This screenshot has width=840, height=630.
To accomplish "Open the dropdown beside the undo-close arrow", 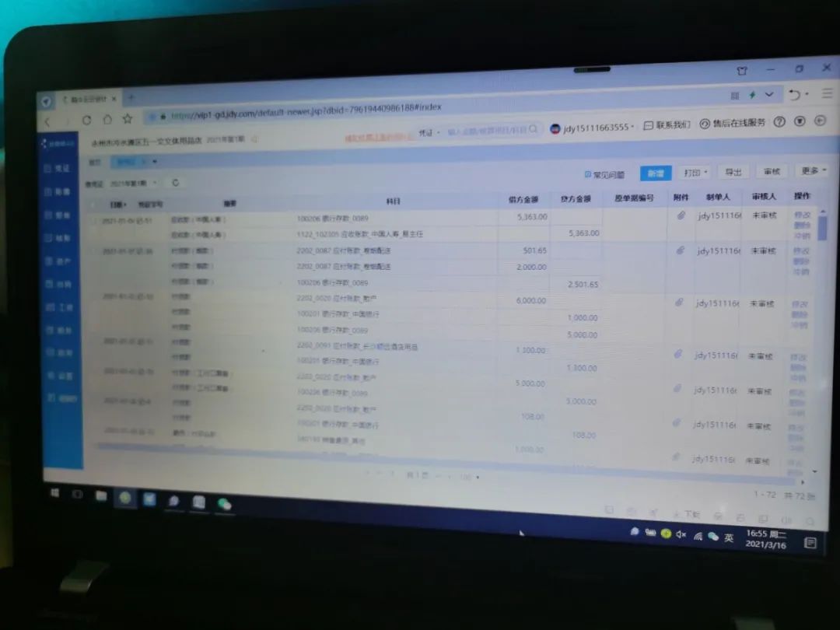I will (807, 94).
